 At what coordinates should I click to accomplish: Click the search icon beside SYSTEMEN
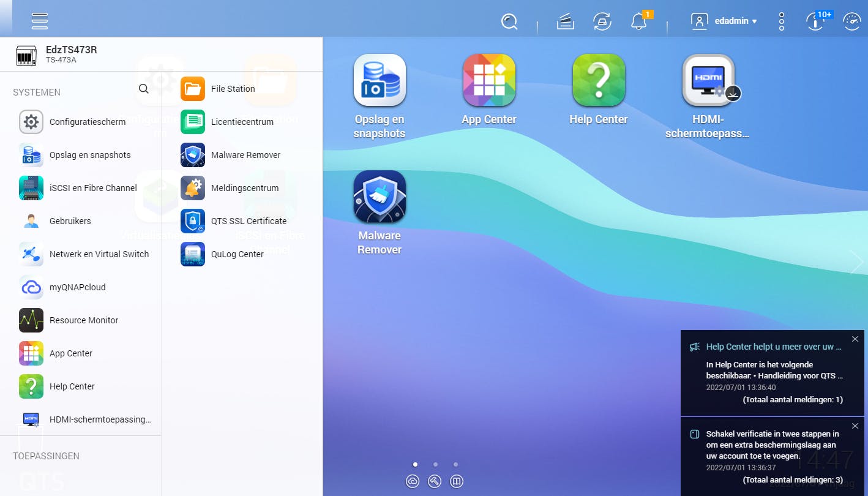(x=144, y=89)
